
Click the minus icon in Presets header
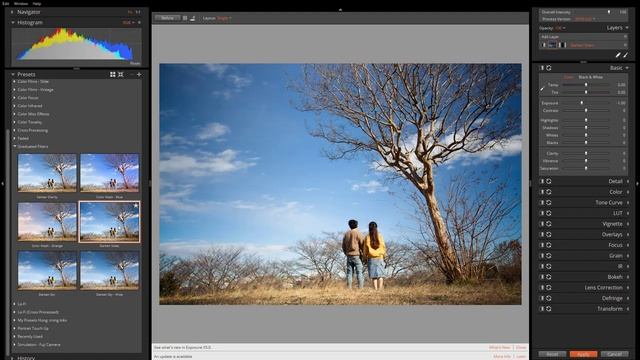click(x=132, y=75)
